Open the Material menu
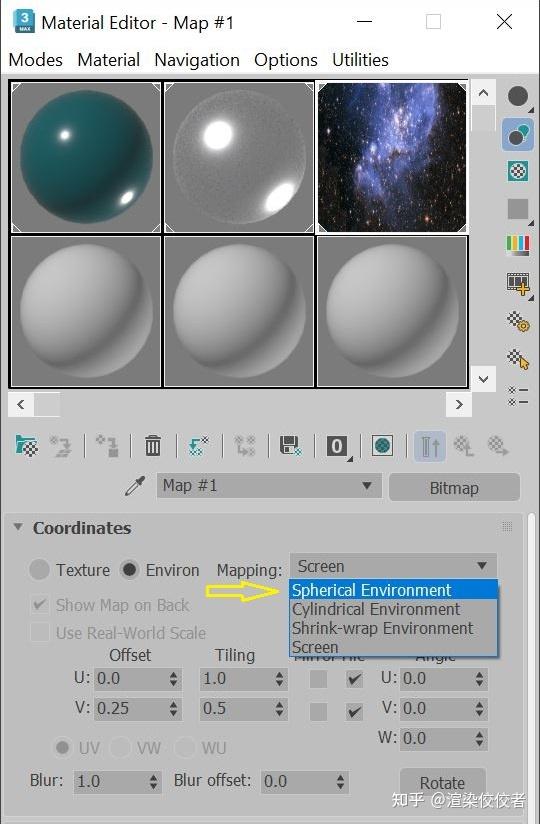Screen dimensions: 540x824 pyautogui.click(x=109, y=60)
